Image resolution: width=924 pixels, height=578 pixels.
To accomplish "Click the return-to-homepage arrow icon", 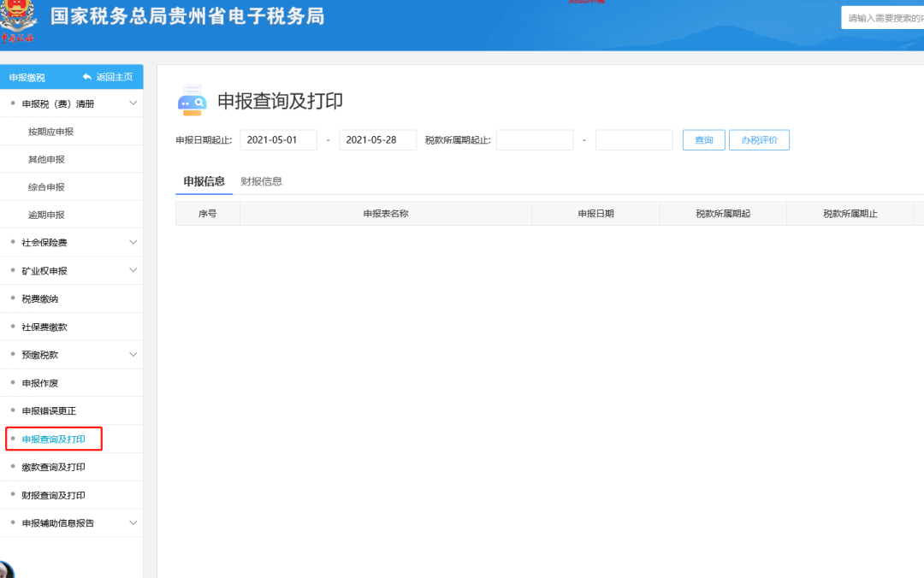I will coord(87,77).
